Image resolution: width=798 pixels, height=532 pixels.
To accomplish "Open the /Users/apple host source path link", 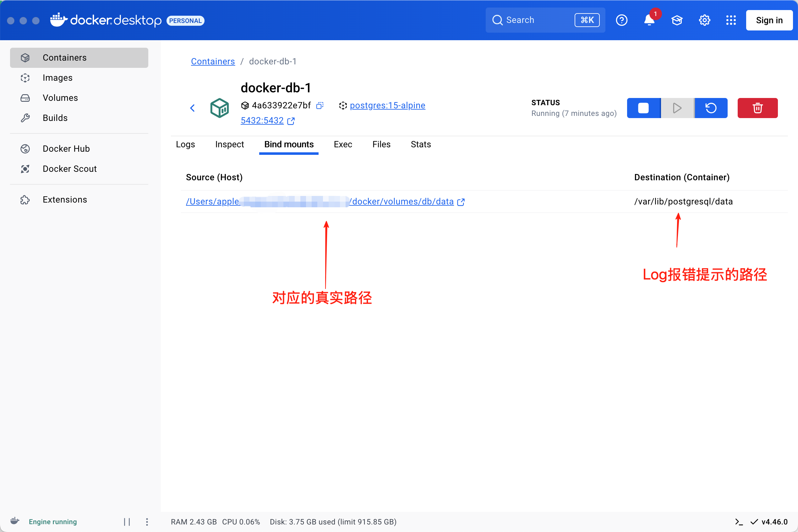I will pyautogui.click(x=320, y=202).
